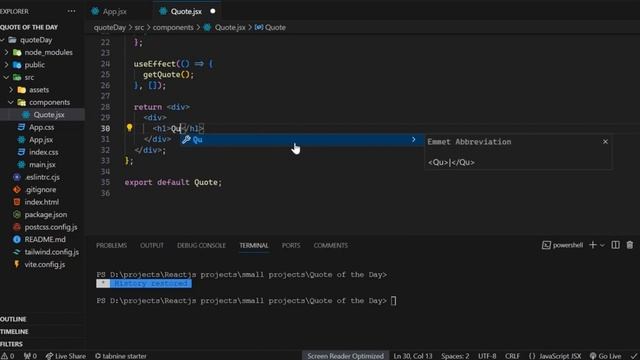Expand the FILTERS section
Viewport: 640px width, 360px height.
11,344
